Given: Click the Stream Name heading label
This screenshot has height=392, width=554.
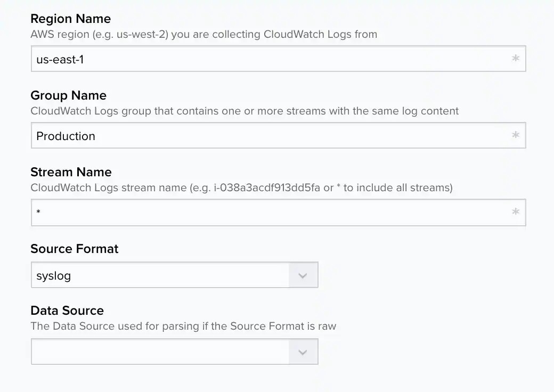Looking at the screenshot, I should 71,172.
